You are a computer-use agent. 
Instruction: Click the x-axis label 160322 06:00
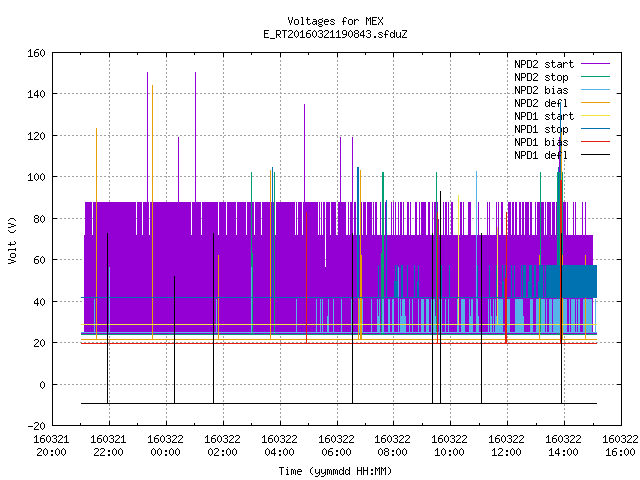pos(336,446)
